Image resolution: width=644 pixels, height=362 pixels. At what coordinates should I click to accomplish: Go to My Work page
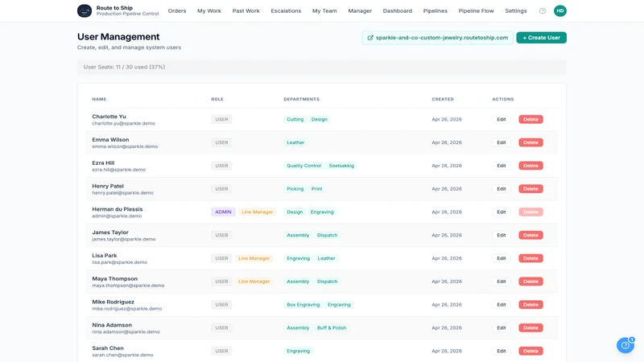209,11
